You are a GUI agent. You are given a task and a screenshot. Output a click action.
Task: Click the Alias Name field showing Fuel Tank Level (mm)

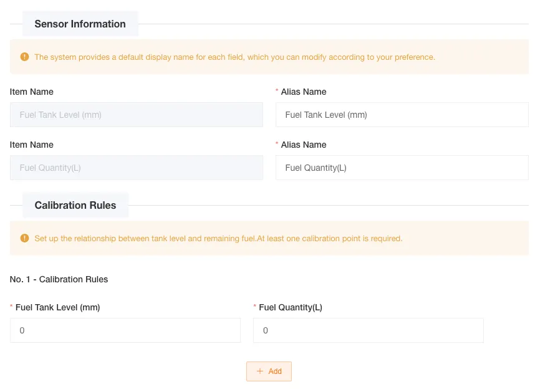(x=402, y=115)
